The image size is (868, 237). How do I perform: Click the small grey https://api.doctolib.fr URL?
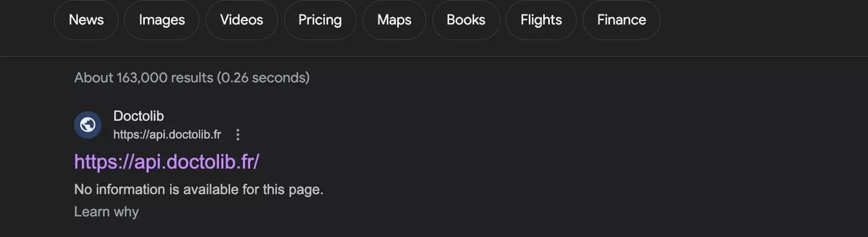tap(167, 135)
